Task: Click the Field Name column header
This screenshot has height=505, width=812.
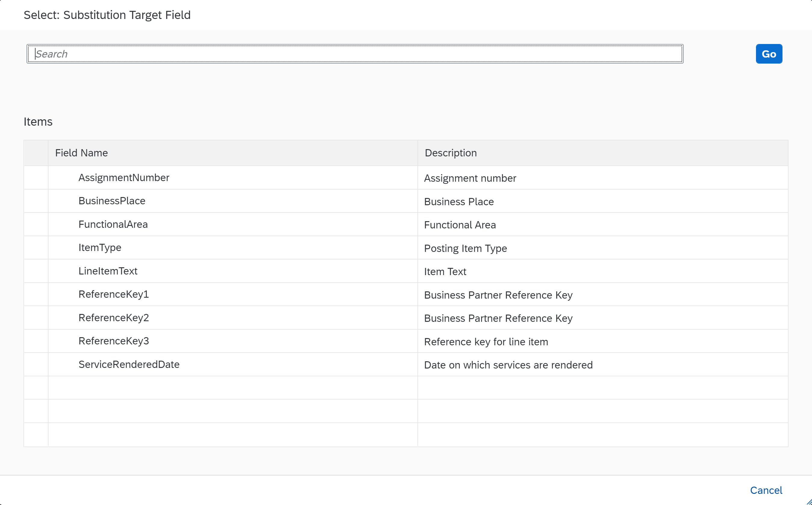Action: (x=233, y=153)
